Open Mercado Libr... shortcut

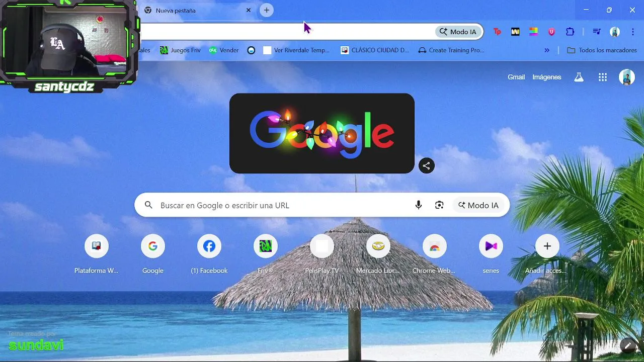[x=378, y=254]
